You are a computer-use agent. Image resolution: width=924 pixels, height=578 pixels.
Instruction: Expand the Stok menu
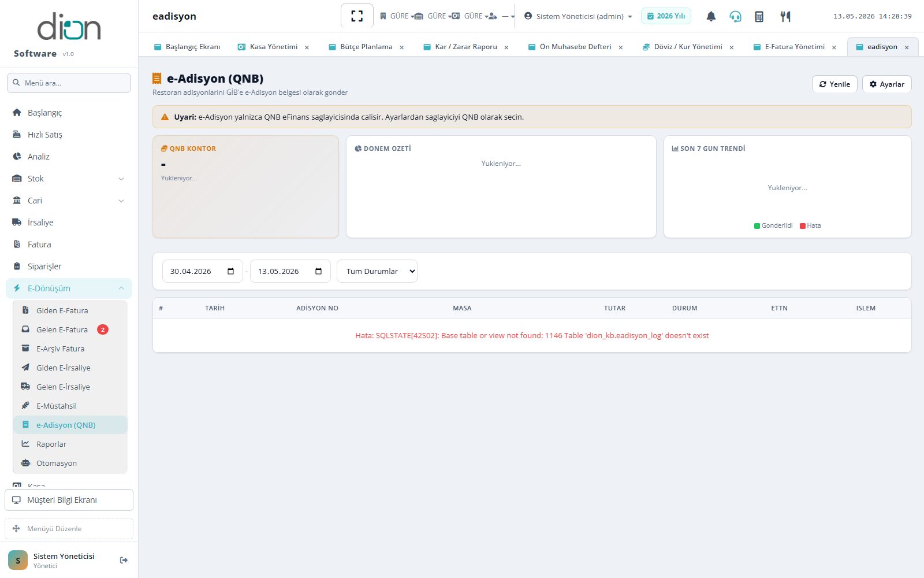pyautogui.click(x=69, y=179)
